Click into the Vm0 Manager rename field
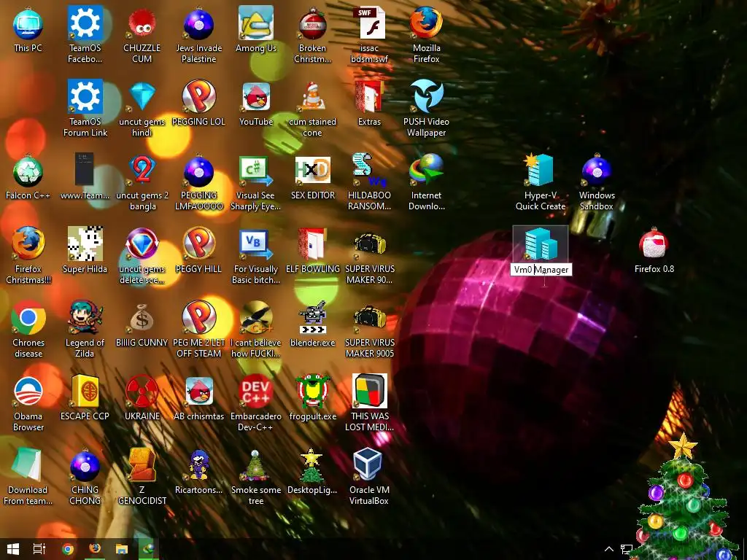The width and height of the screenshot is (747, 560). pos(541,270)
